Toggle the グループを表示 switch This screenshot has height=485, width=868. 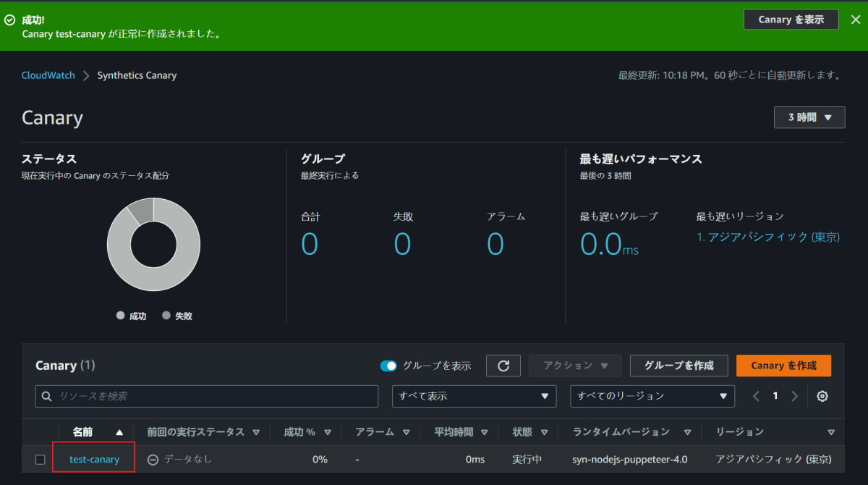click(x=388, y=366)
